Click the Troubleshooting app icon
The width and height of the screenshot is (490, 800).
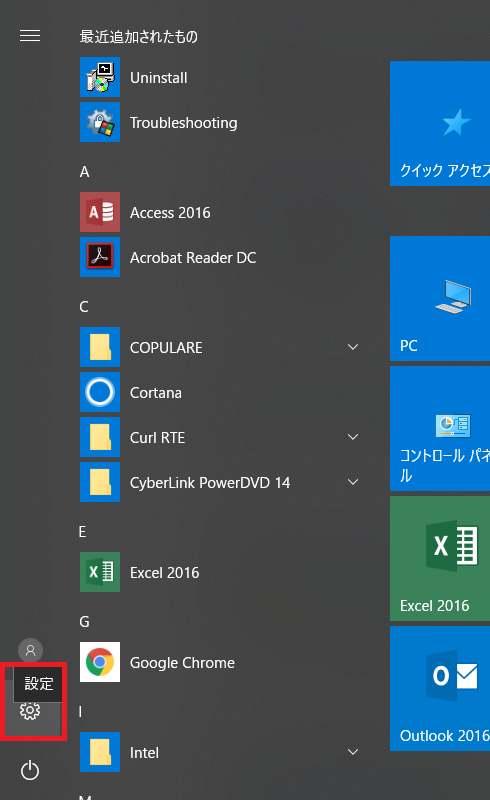tap(100, 122)
